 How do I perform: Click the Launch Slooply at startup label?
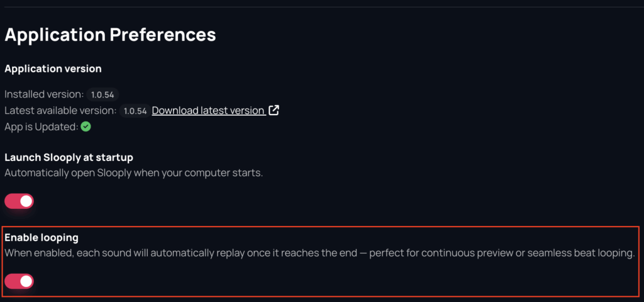pos(69,157)
